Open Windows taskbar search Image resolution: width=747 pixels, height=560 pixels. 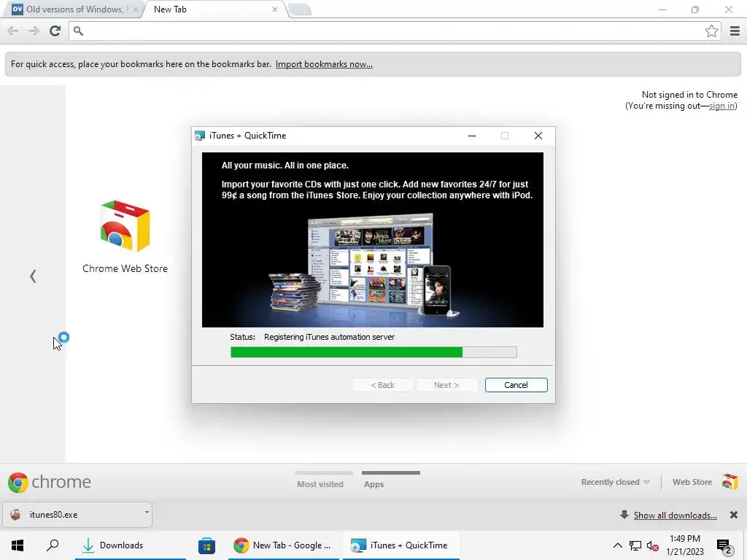tap(53, 545)
